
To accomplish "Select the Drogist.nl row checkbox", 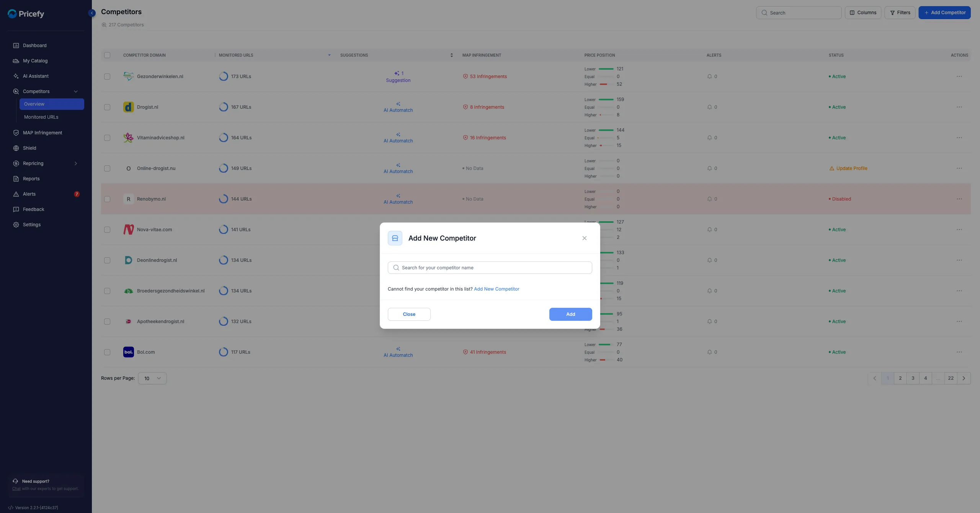I will click(x=107, y=107).
